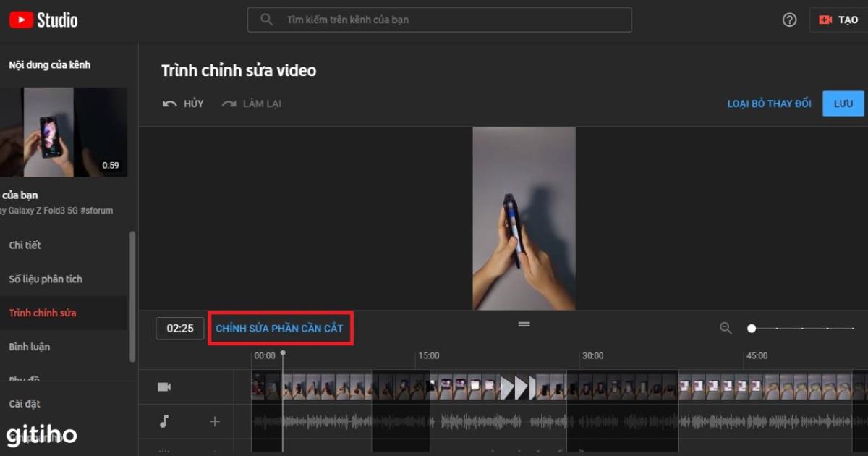
Task: Click the magnifier icon in the channel search bar
Action: coord(266,20)
